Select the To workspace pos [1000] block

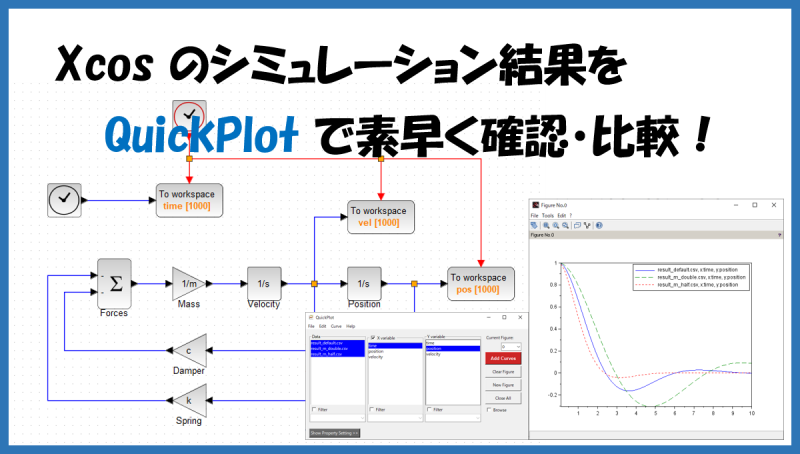click(481, 284)
